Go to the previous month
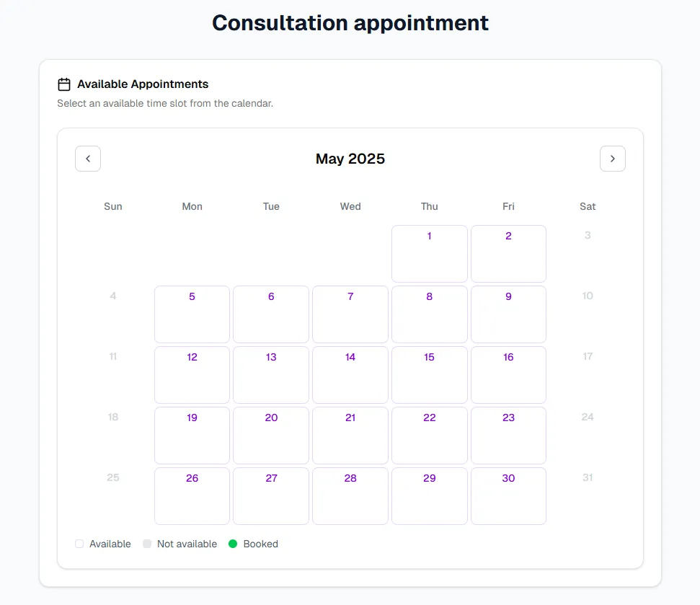 pos(88,159)
